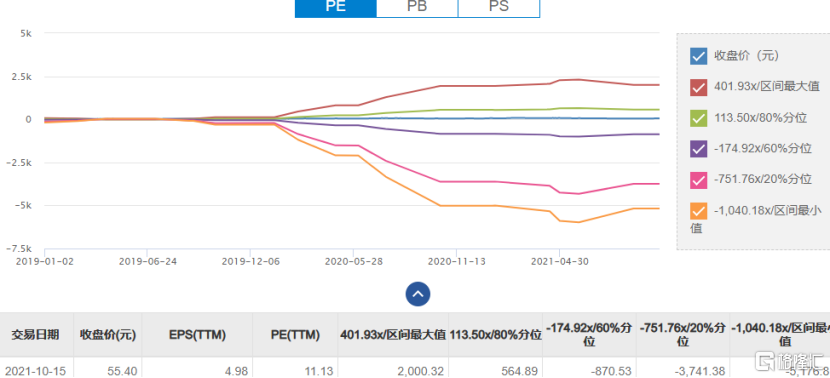The height and width of the screenshot is (378, 830).
Task: Click the 2019-01-02 x-axis date label
Action: [x=44, y=261]
